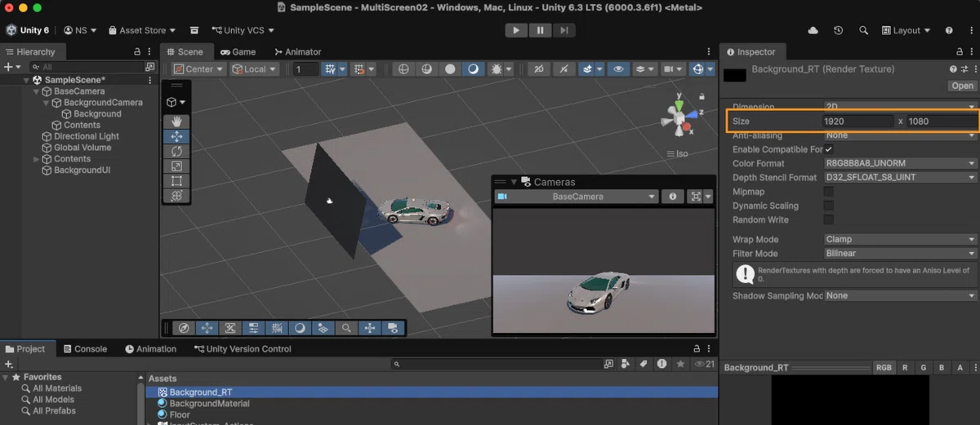Click the width size field showing 1920
This screenshot has width=980, height=425.
tap(858, 122)
